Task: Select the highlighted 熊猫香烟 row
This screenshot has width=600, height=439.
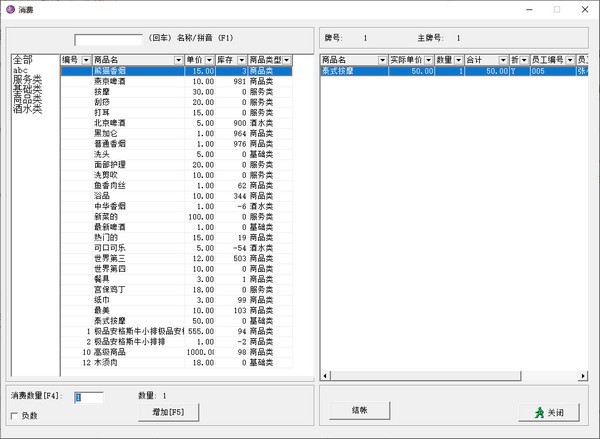Action: tap(177, 71)
